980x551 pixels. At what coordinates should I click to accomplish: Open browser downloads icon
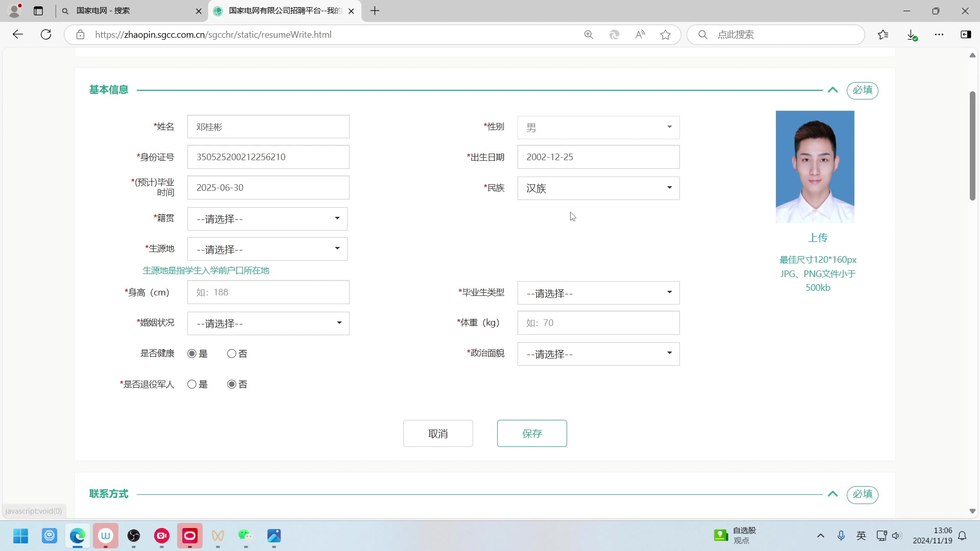point(912,35)
